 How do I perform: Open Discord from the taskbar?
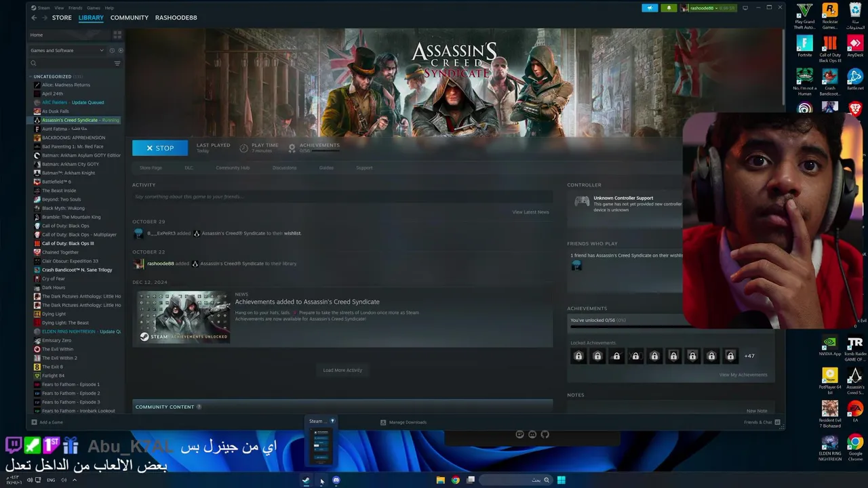pyautogui.click(x=336, y=480)
